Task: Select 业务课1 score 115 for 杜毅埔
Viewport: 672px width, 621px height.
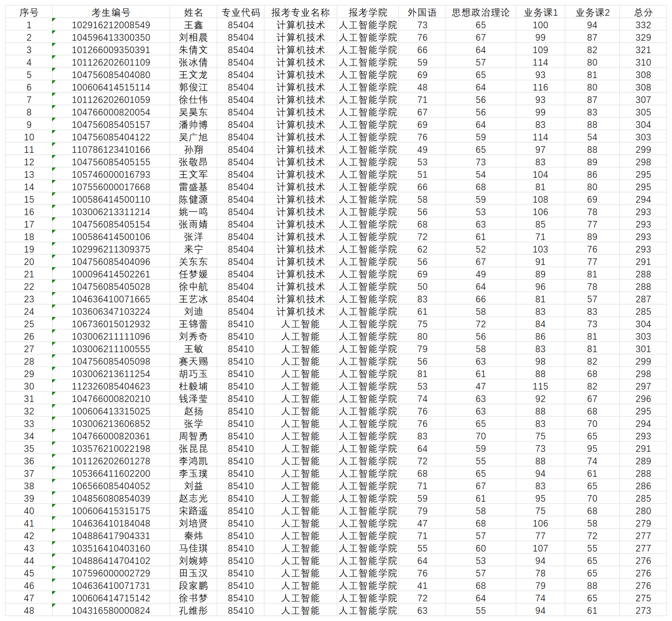Action: pos(540,386)
